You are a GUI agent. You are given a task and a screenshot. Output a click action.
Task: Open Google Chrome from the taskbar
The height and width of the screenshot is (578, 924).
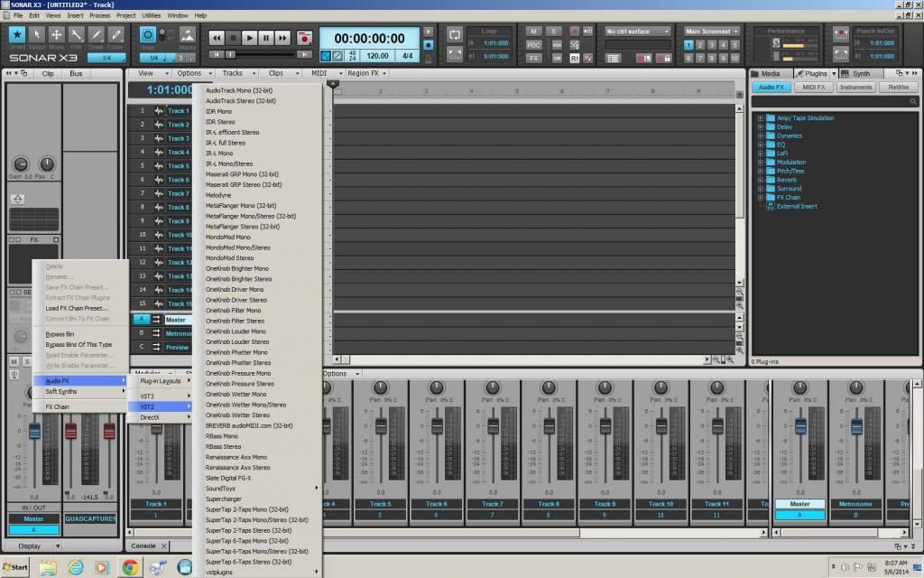tap(130, 567)
